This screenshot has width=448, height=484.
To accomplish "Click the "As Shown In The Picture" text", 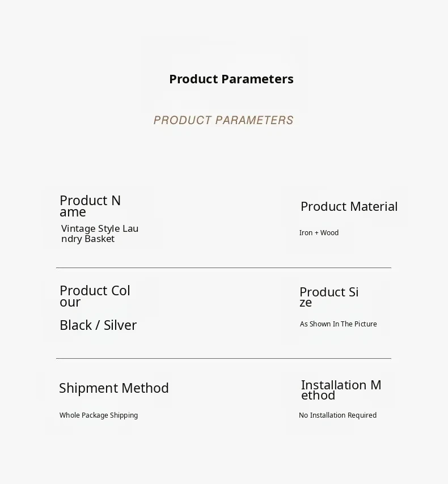I will click(x=338, y=324).
